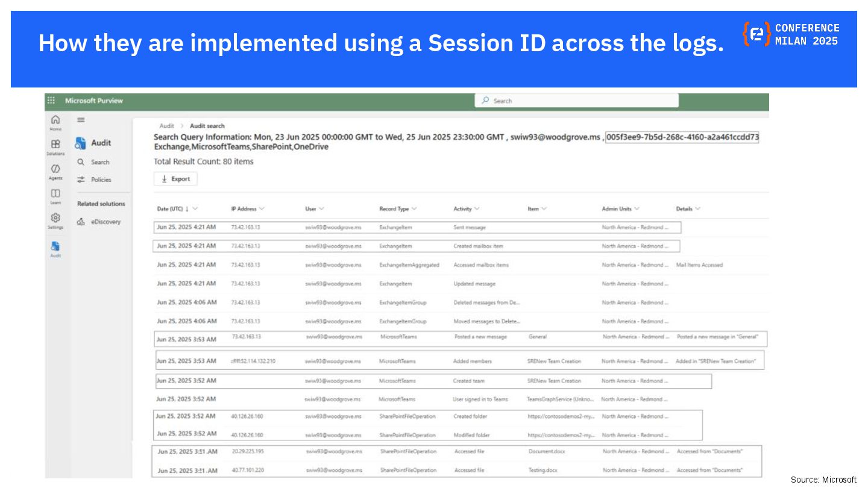The image size is (868, 488).
Task: Open Solutions in the left rail
Action: point(55,147)
